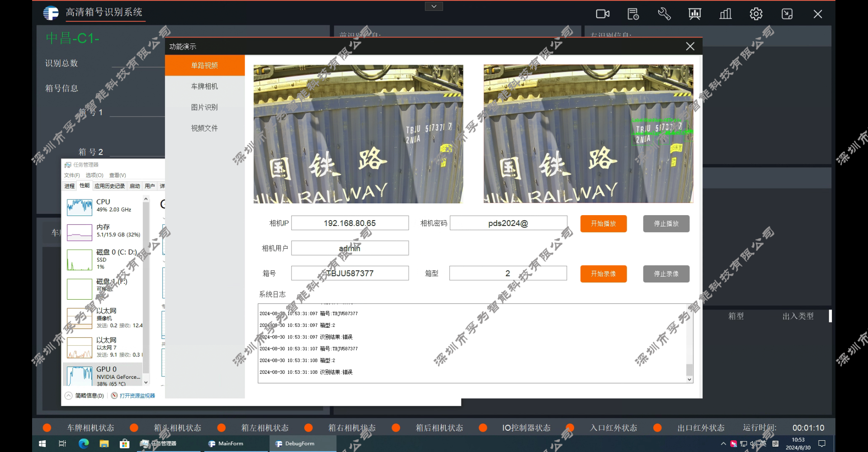Close the 功能演示 dialog
Image resolution: width=868 pixels, height=452 pixels.
[690, 46]
